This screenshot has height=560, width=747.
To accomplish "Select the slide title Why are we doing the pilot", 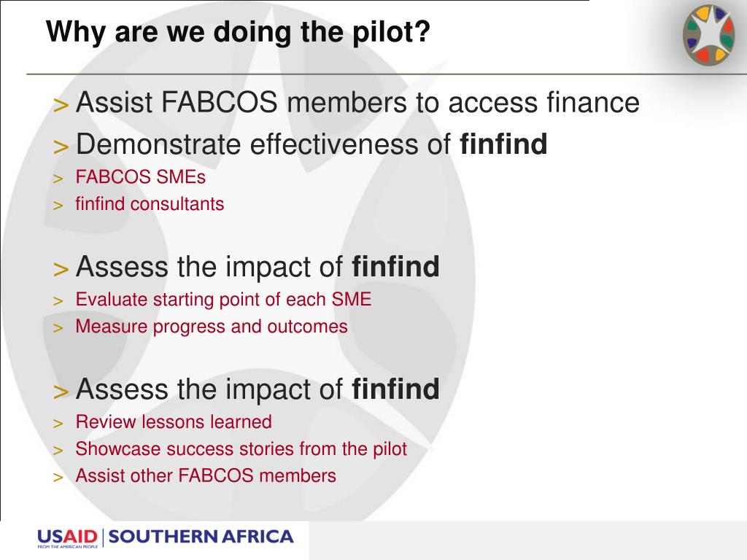I will (238, 32).
